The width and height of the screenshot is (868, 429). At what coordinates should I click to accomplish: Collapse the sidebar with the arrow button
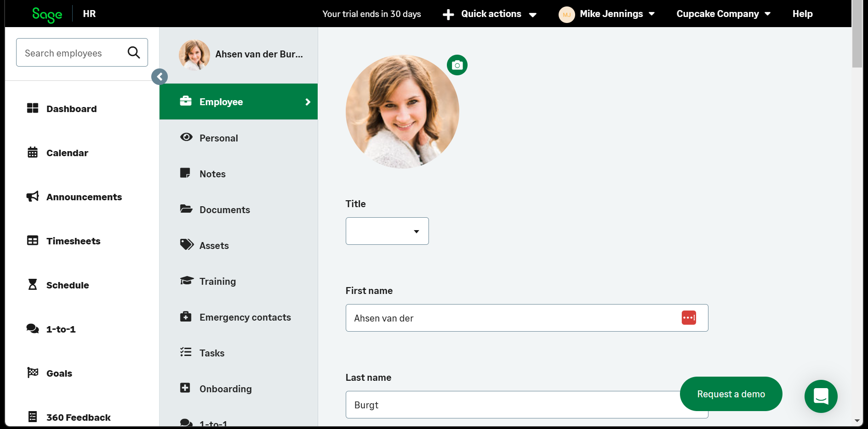point(160,77)
